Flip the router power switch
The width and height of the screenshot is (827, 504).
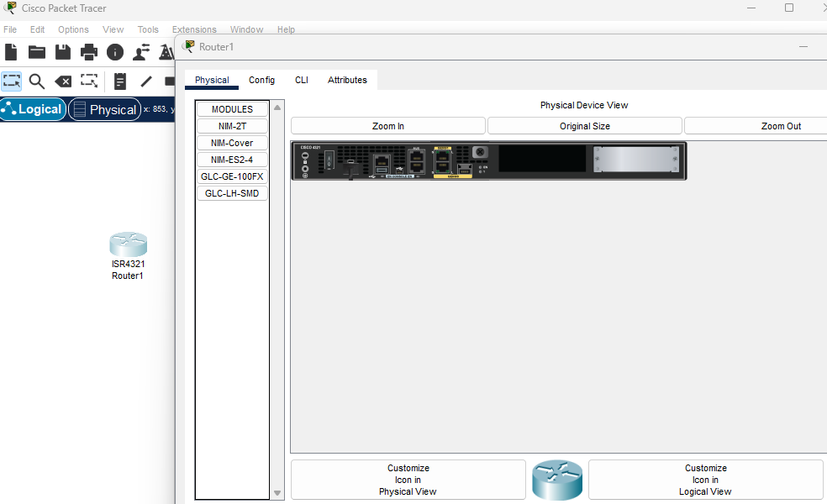329,160
